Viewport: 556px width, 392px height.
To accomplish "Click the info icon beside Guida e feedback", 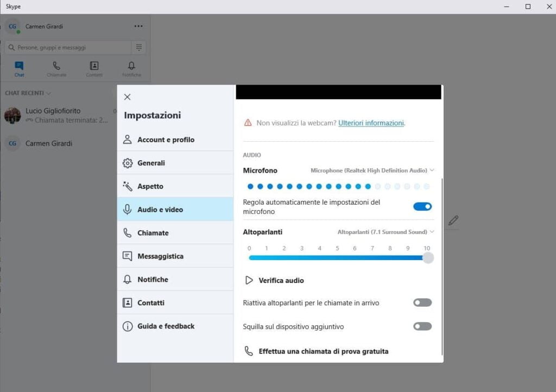I will tap(127, 326).
